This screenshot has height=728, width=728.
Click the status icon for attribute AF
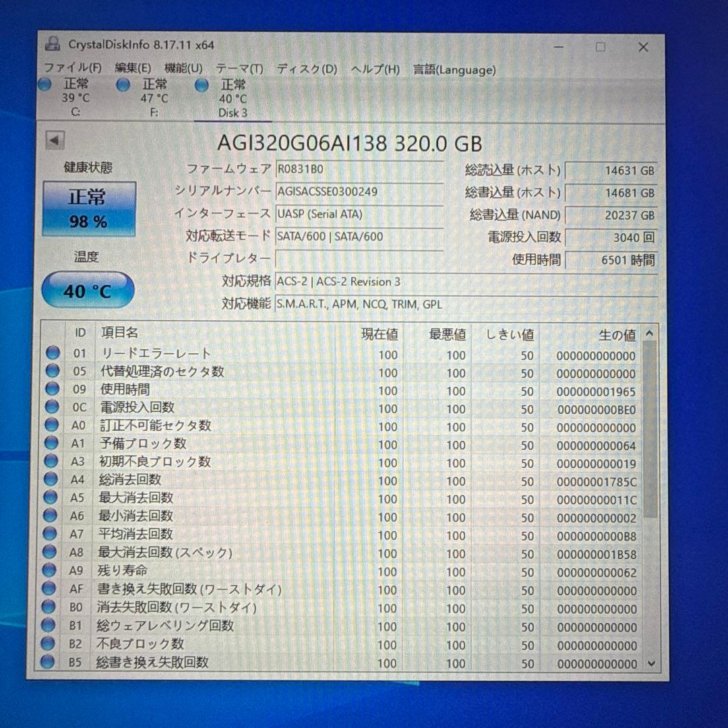pos(49,588)
